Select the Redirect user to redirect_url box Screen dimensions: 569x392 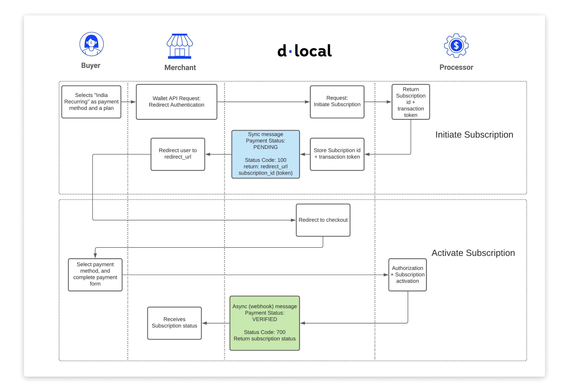(178, 154)
